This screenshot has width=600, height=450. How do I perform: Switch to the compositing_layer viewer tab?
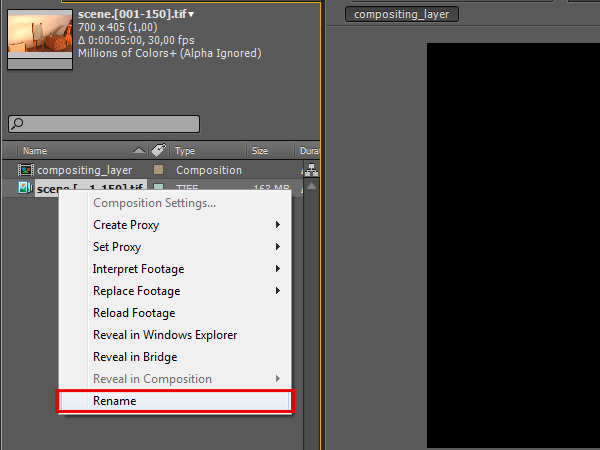click(402, 14)
